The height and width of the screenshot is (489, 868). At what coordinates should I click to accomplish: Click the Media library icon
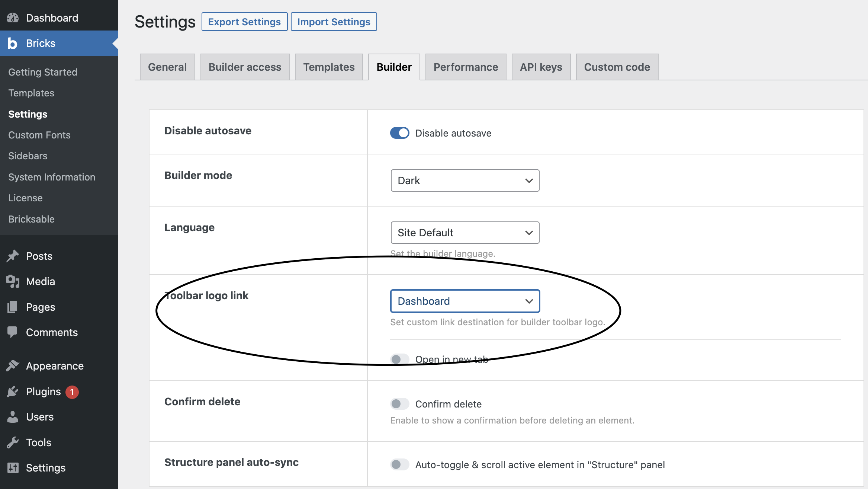click(x=13, y=281)
